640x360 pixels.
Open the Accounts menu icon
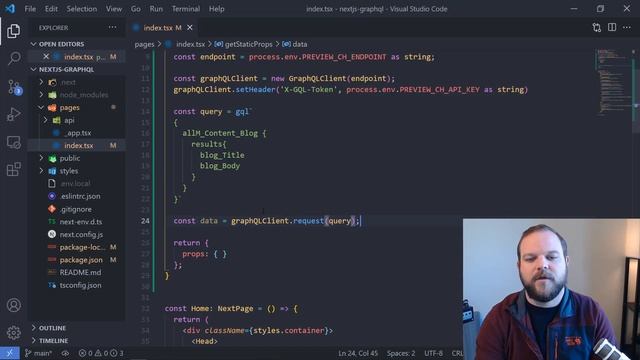coord(13,305)
